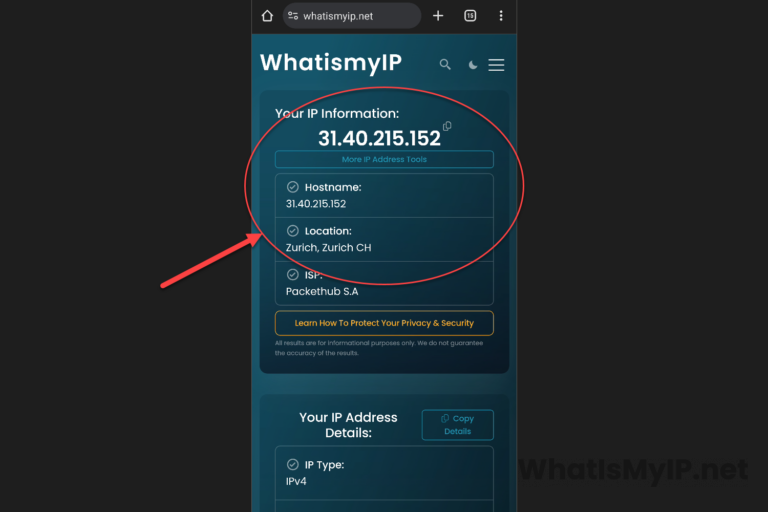Click the check icon beside Location
Viewport: 768px width, 512px height.
click(292, 231)
